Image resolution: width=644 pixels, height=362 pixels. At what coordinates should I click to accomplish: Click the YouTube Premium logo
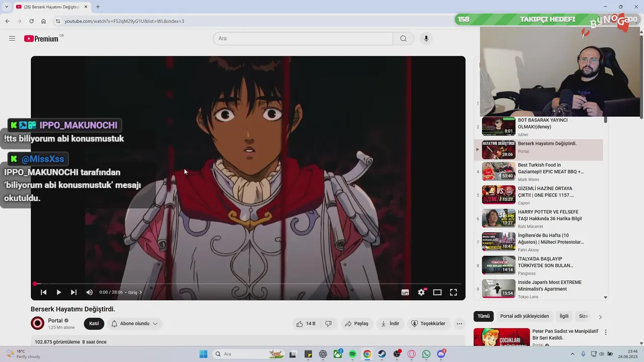click(42, 39)
